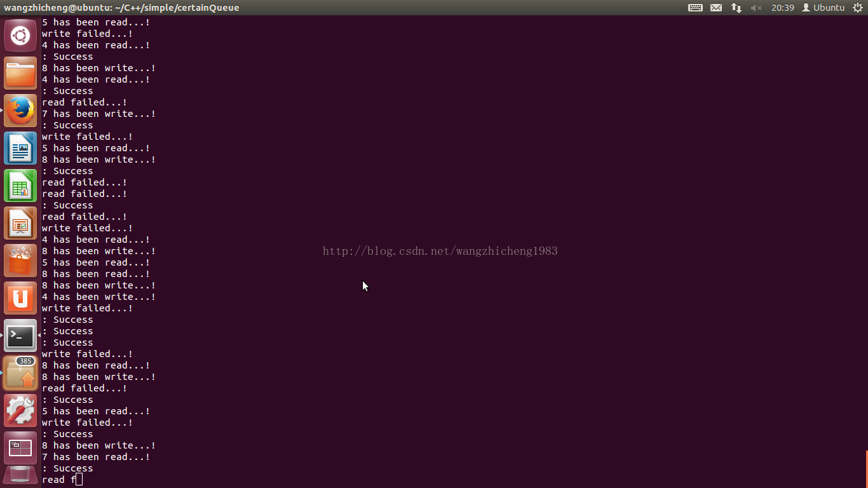This screenshot has width=868, height=488.
Task: Open the mail messaging indicator
Action: pyautogui.click(x=716, y=8)
